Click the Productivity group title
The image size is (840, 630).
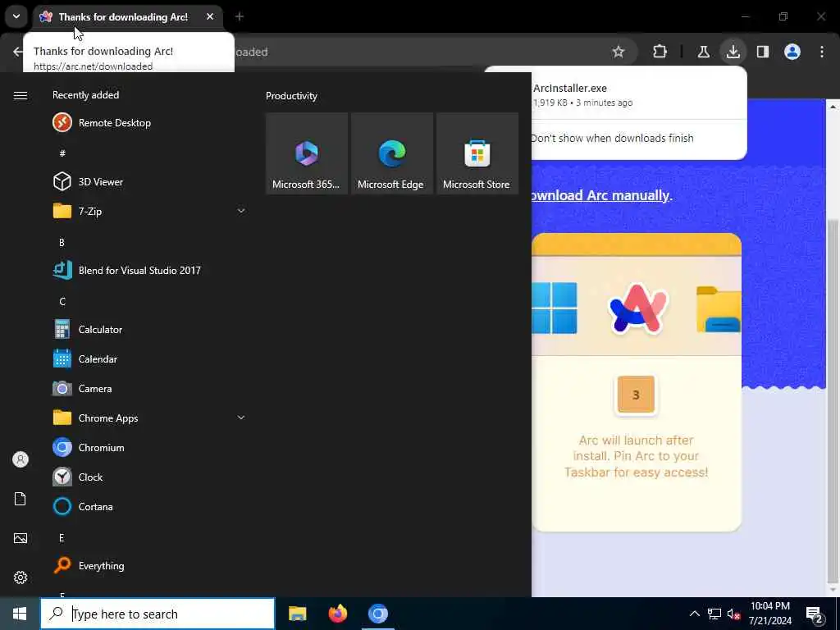pos(291,96)
